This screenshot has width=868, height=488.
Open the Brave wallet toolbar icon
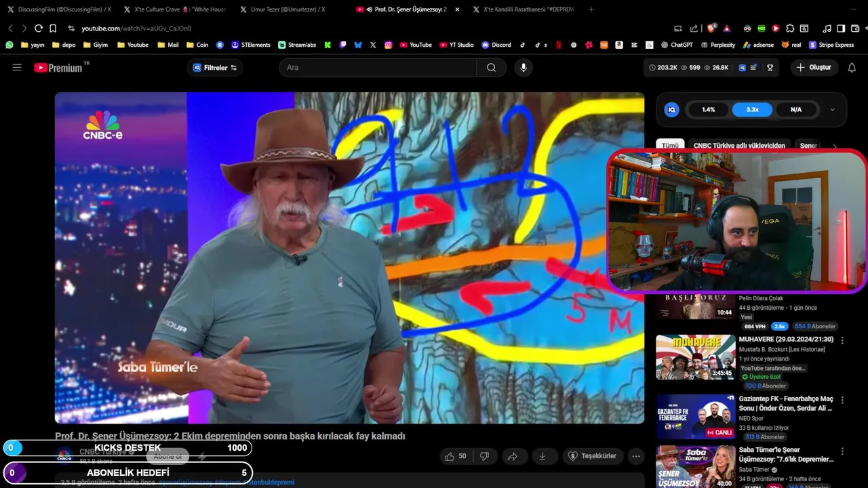click(855, 28)
